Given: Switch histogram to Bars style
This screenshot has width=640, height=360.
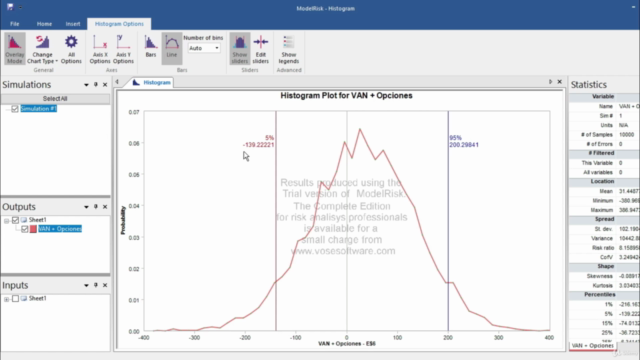Looking at the screenshot, I should 151,46.
